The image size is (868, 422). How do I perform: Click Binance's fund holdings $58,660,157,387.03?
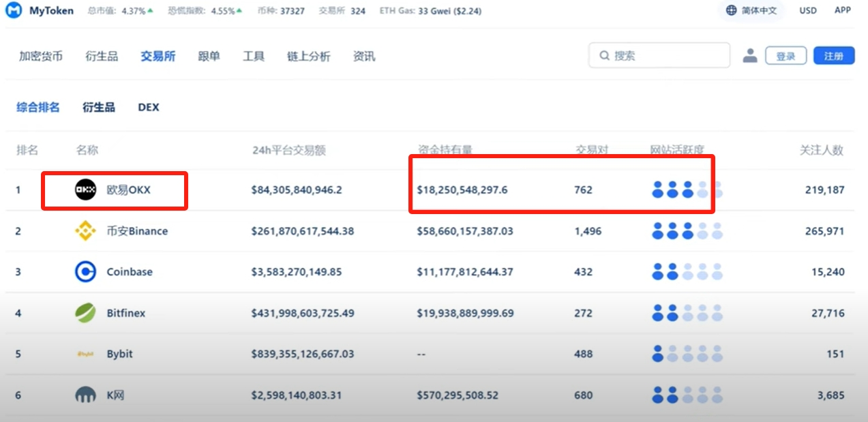click(465, 231)
